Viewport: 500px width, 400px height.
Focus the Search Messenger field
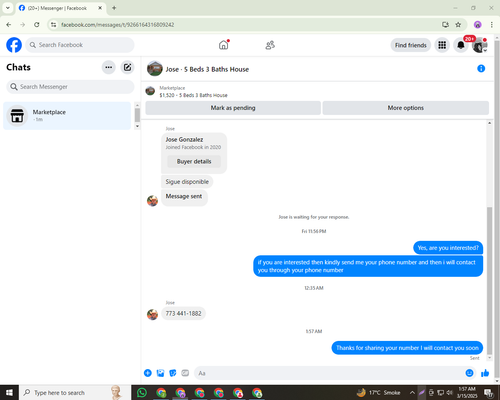coord(70,87)
